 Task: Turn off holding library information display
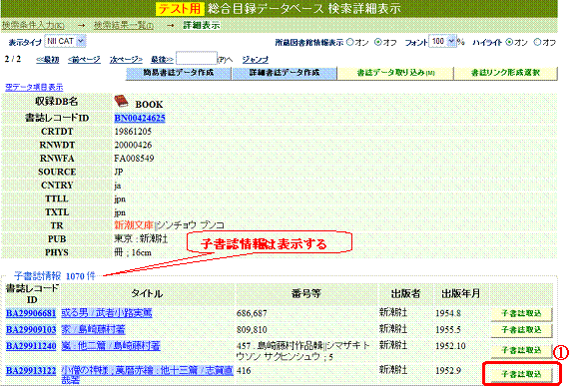coord(378,42)
